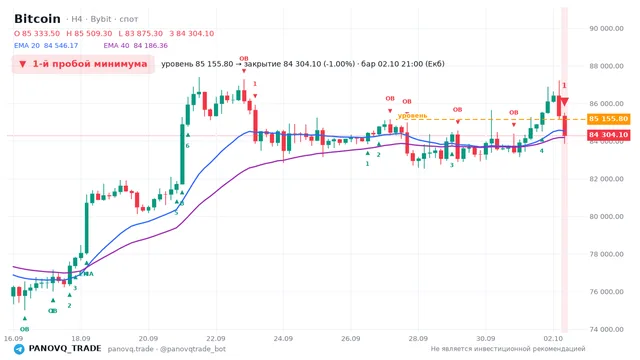Click the 76 000.00 price axis label
This screenshot has width=640, height=360.
pos(606,291)
